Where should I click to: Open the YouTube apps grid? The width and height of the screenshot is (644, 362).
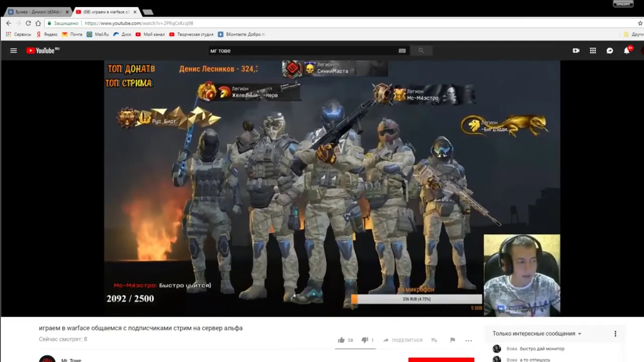[x=593, y=50]
